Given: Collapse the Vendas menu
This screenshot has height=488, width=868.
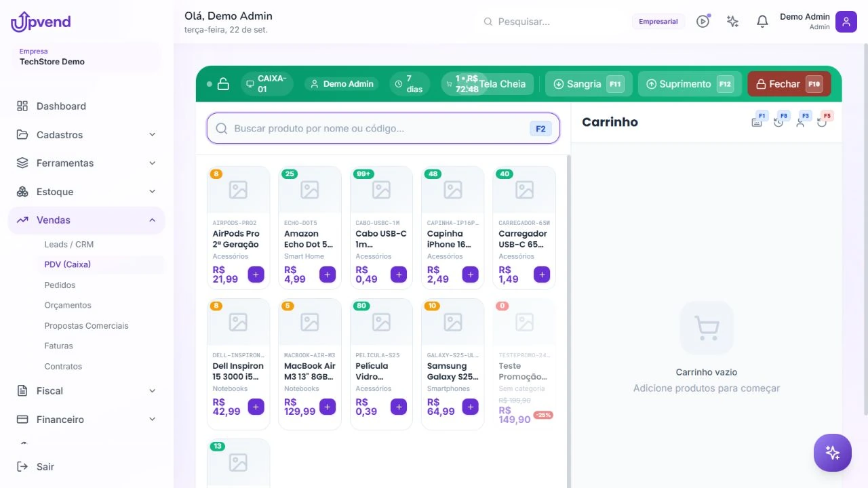Looking at the screenshot, I should pos(87,220).
